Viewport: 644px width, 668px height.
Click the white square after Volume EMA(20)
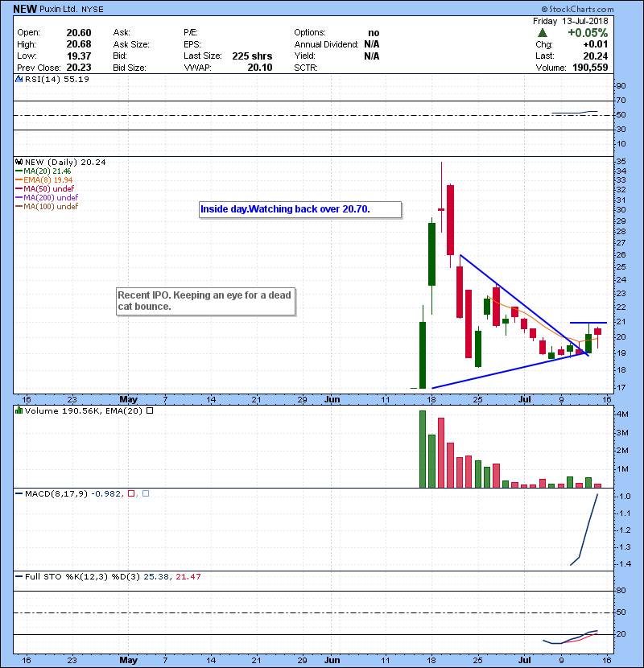pyautogui.click(x=150, y=410)
